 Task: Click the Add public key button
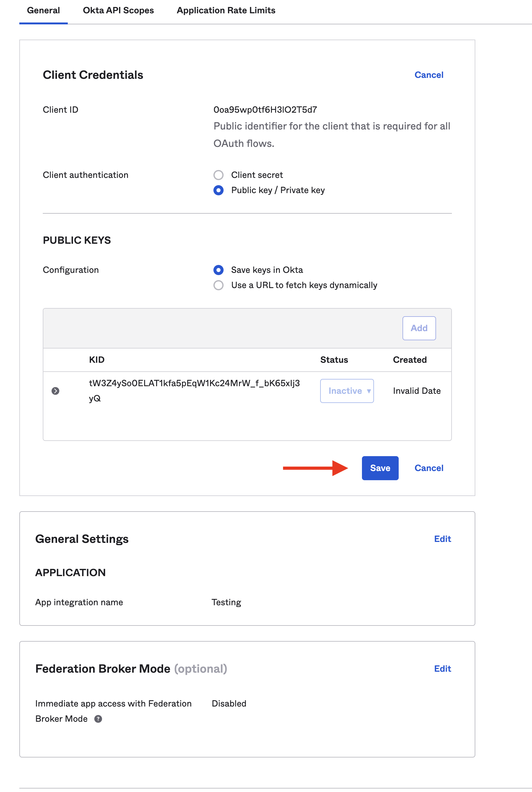tap(419, 328)
